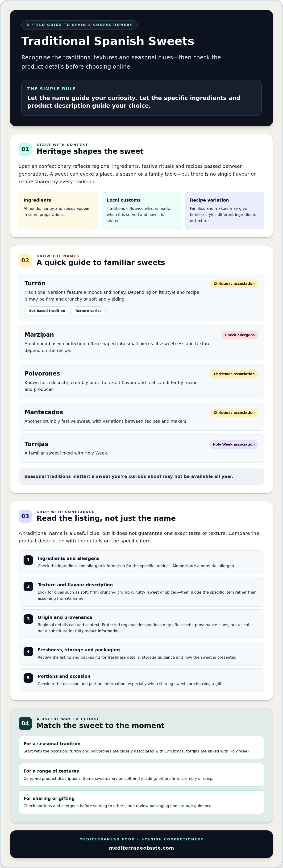The height and width of the screenshot is (868, 283).
Task: Select step 1 Ingredients and allergens badge
Action: click(28, 560)
